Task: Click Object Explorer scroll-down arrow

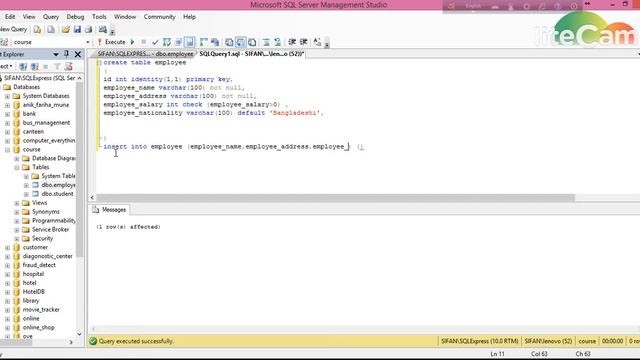Action: [79, 334]
